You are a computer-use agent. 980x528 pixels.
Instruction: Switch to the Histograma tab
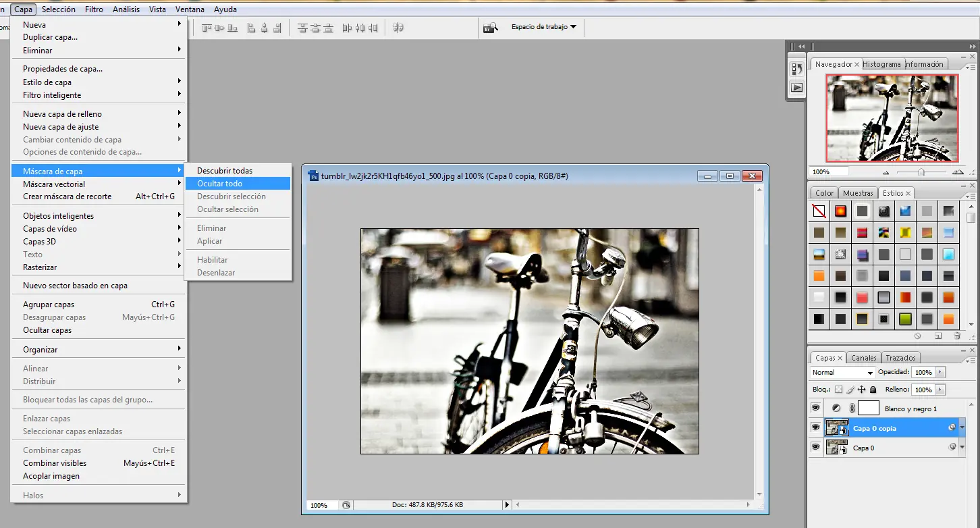coord(881,64)
